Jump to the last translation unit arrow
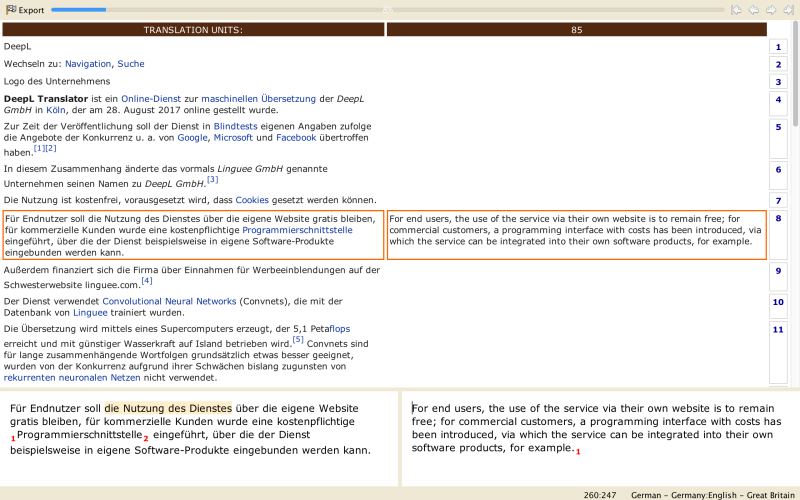 tap(788, 10)
